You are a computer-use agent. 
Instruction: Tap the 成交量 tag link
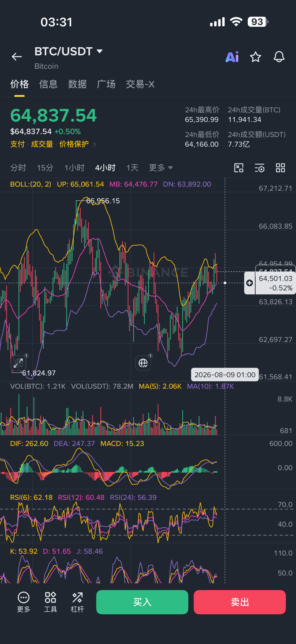coord(42,144)
